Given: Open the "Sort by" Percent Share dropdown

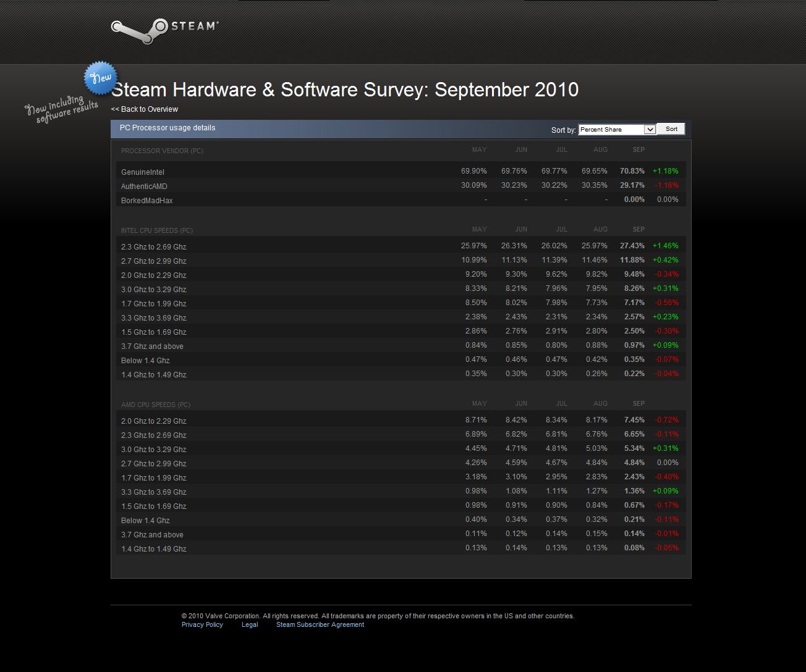Looking at the screenshot, I should tap(616, 130).
